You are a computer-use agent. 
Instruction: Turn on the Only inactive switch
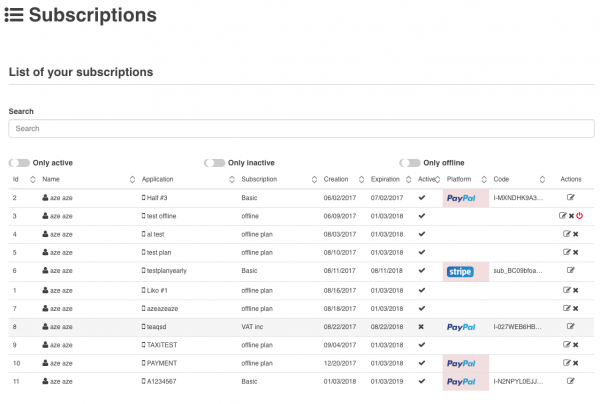click(x=214, y=162)
